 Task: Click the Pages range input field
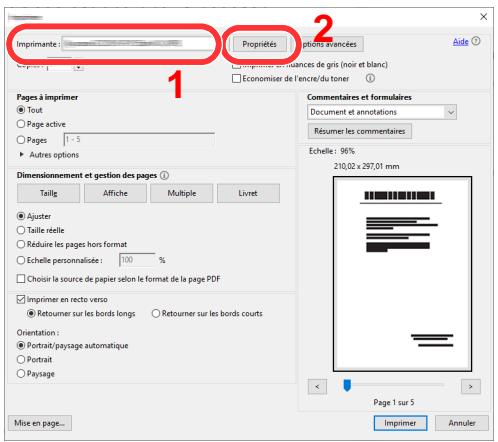point(139,140)
